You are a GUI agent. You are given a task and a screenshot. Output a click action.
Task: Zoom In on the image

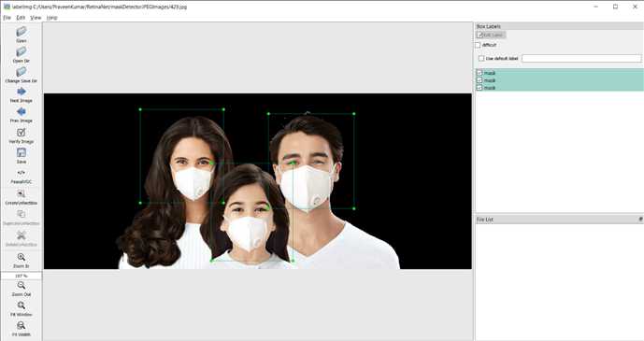pyautogui.click(x=21, y=257)
